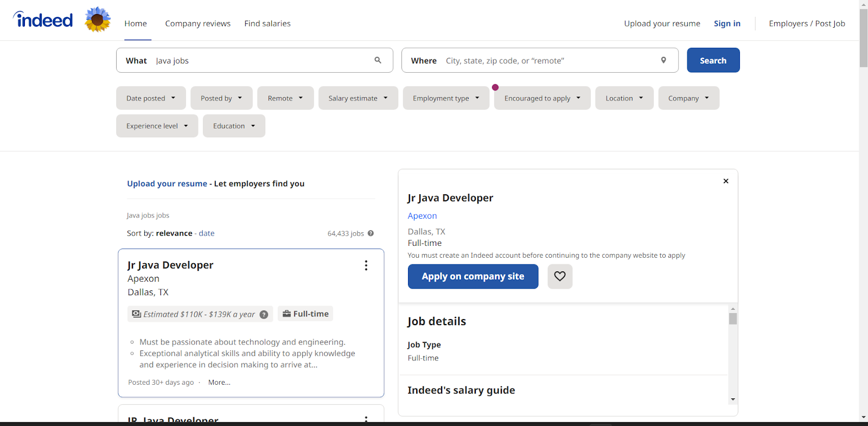868x426 pixels.
Task: Expand the Experience level filter
Action: (157, 126)
